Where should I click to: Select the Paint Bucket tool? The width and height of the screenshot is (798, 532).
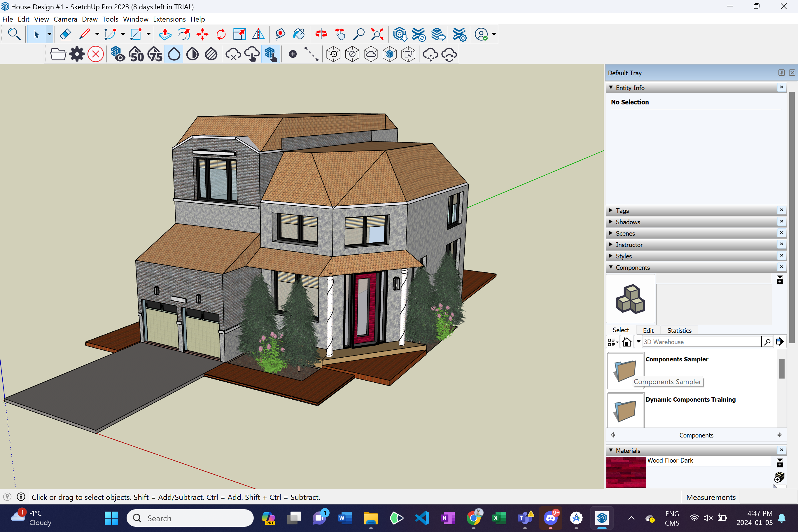coord(299,34)
